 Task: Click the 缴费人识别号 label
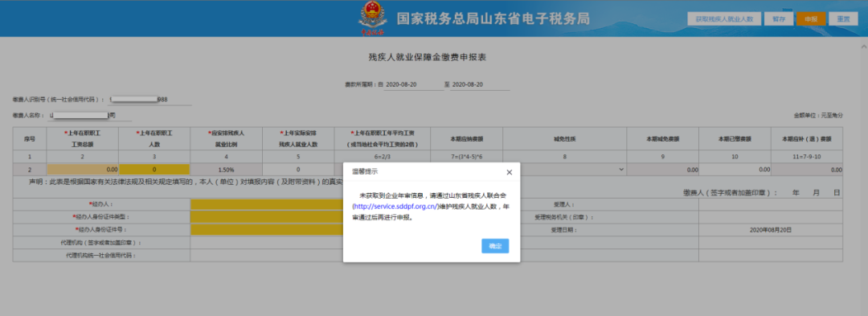pyautogui.click(x=59, y=100)
